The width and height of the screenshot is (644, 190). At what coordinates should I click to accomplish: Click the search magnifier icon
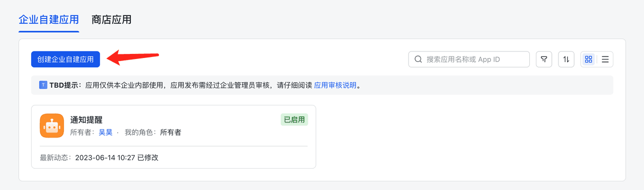tap(418, 59)
